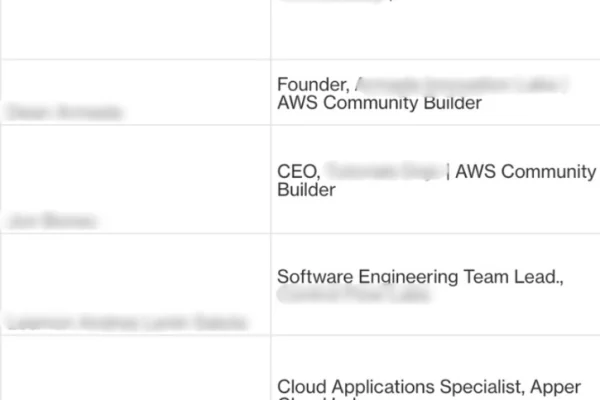Click the "CEO" title text
Viewport: 600px width, 400px height.
coord(298,171)
